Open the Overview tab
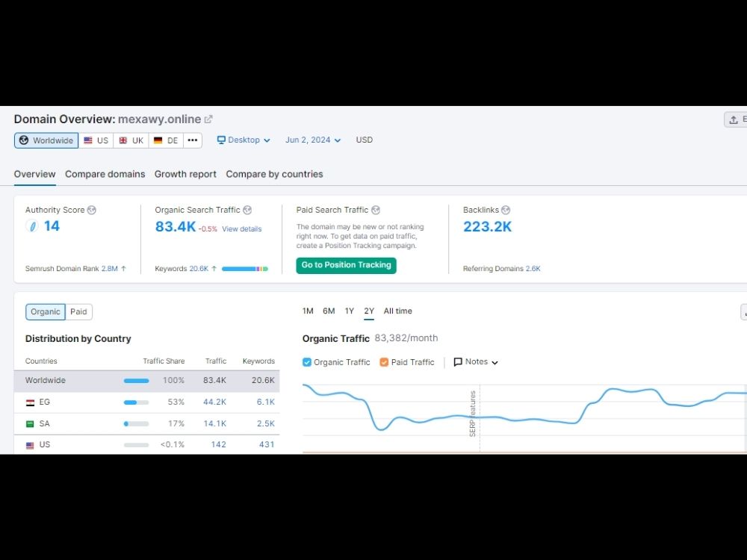This screenshot has width=747, height=560. point(35,174)
